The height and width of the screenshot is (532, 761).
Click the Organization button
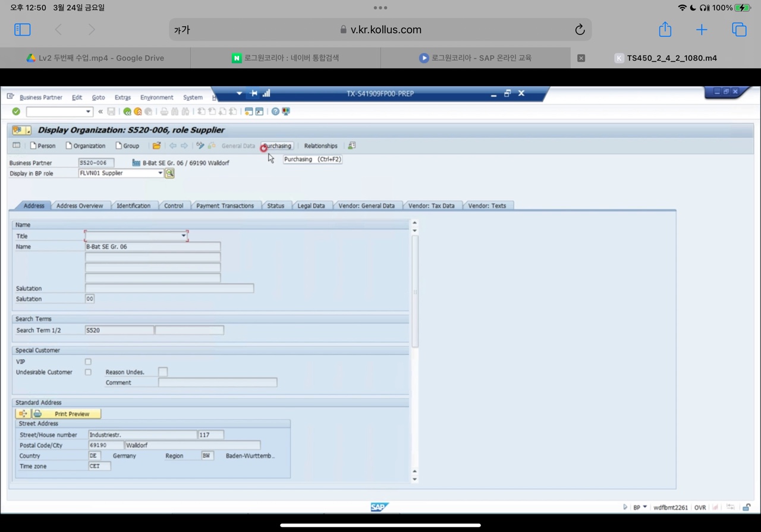pos(86,146)
